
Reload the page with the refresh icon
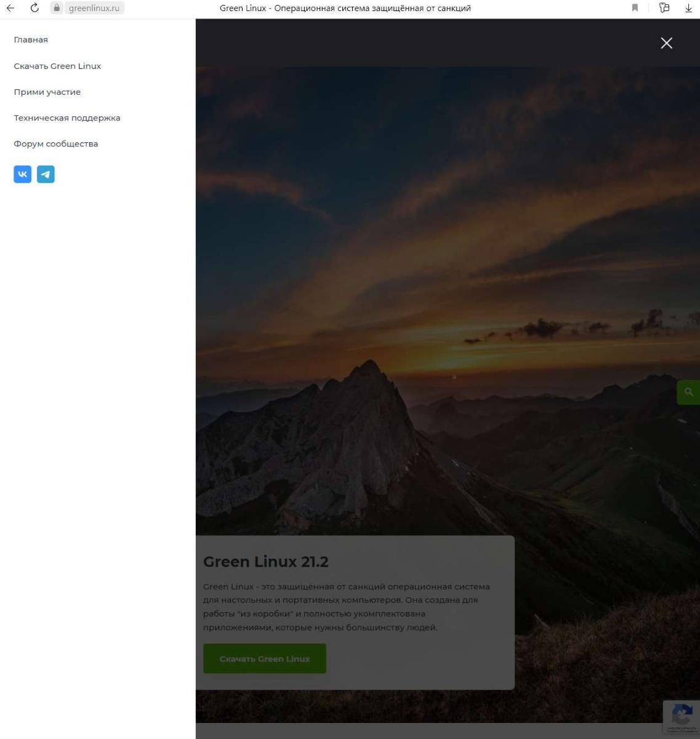(34, 8)
